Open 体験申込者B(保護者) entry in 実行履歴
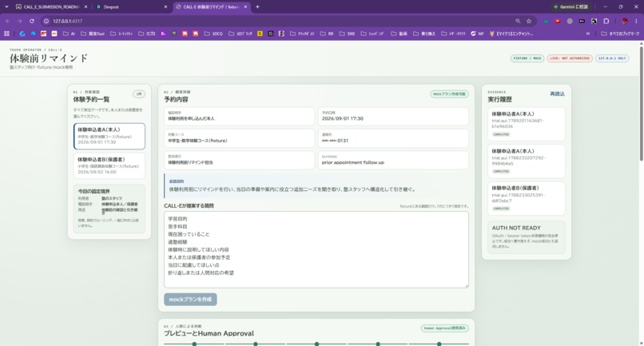Screen dimensions: 644x346 click(526, 198)
